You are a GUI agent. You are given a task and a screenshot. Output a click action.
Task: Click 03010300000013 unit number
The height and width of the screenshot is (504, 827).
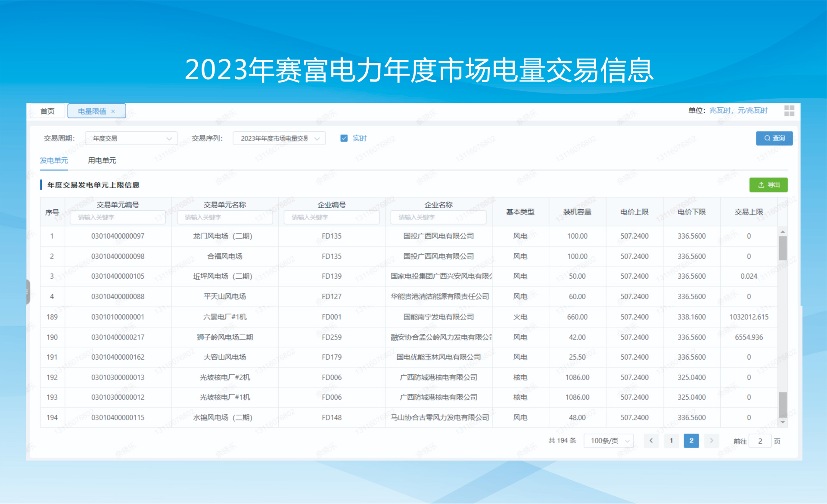point(118,377)
